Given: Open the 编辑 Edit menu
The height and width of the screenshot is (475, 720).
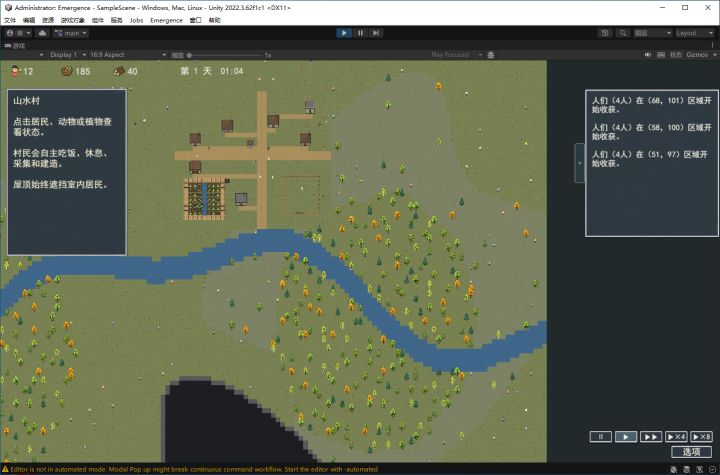Looking at the screenshot, I should (28, 20).
